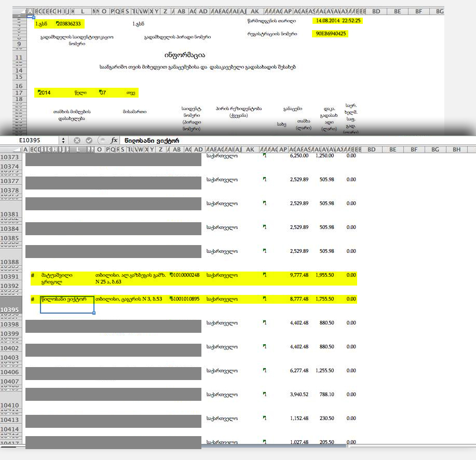Viewport: 476px width, 460px height.
Task: Click the amount 1,152.48
Action: pos(299,418)
